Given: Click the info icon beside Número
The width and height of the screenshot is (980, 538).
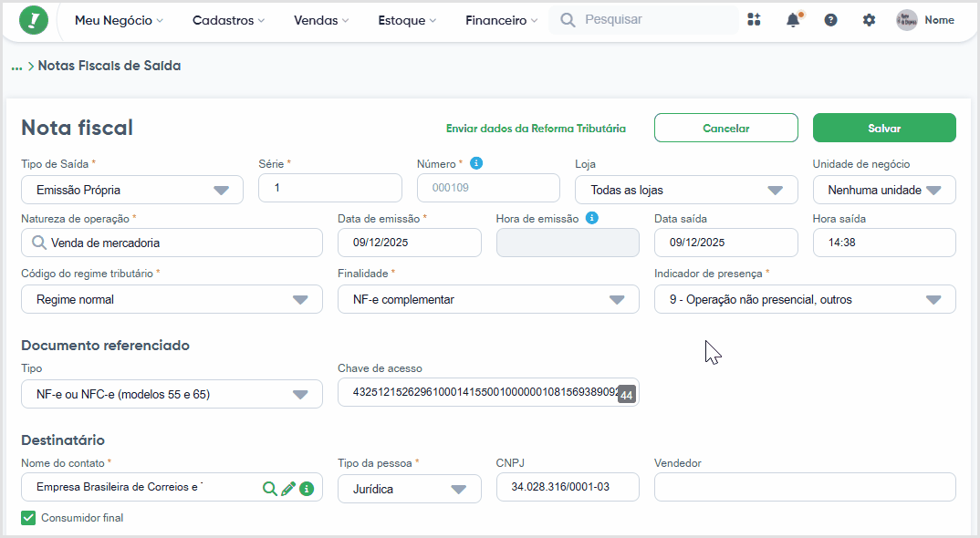Looking at the screenshot, I should 476,163.
